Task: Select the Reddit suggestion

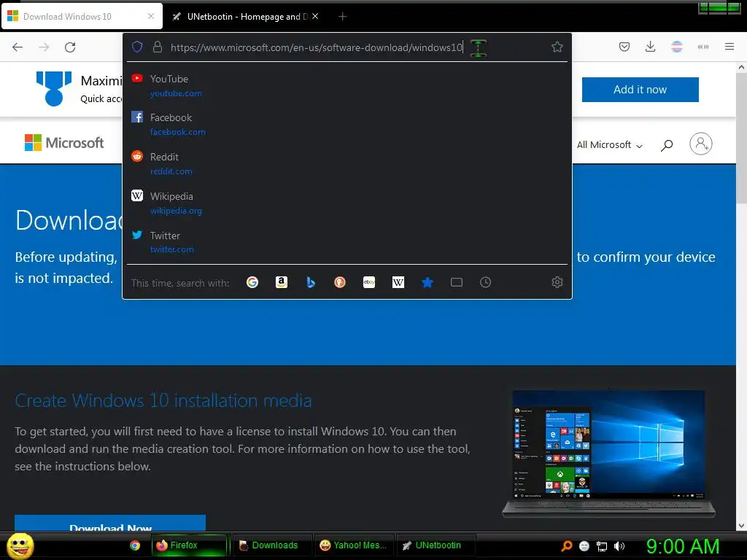Action: 347,164
